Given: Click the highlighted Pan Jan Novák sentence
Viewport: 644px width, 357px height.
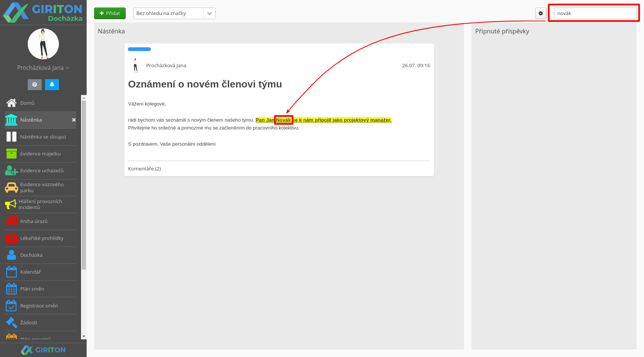Looking at the screenshot, I should pyautogui.click(x=323, y=120).
